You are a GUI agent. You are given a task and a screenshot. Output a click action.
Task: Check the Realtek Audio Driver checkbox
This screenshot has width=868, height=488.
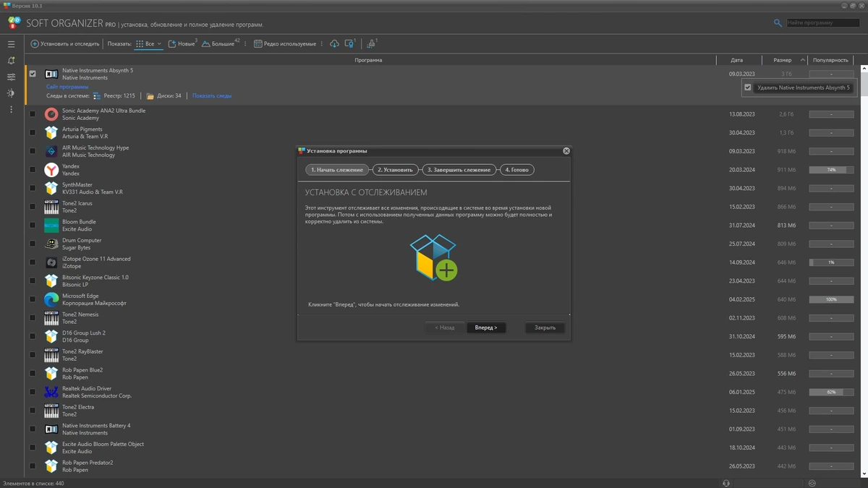[32, 392]
